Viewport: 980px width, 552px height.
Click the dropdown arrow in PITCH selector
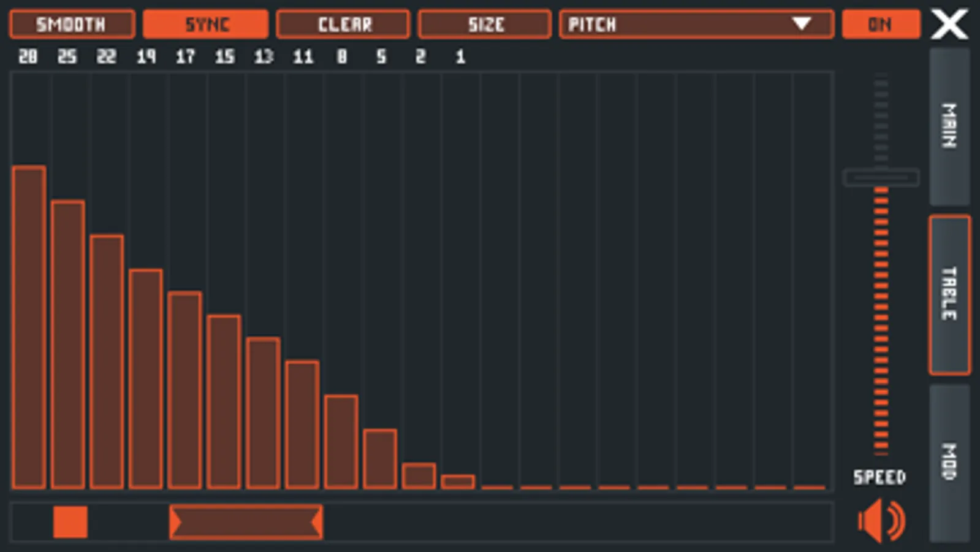[x=802, y=24]
